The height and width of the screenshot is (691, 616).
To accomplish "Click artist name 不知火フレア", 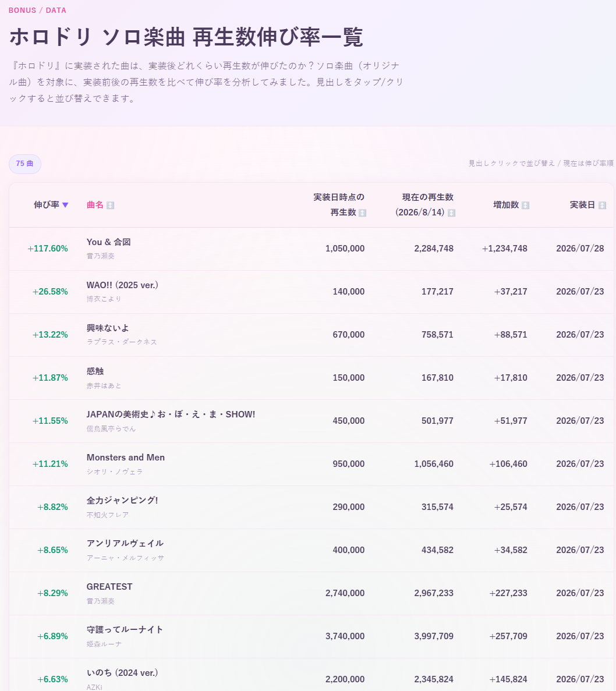I will tap(108, 515).
